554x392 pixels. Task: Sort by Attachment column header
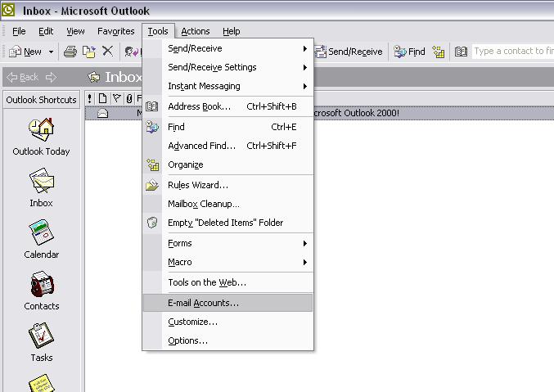pyautogui.click(x=129, y=99)
